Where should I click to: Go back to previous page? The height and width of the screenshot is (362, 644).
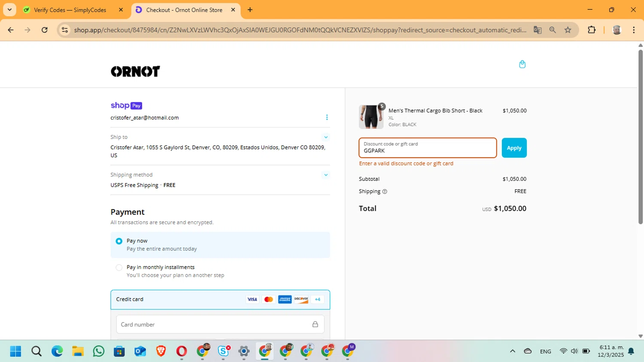tap(11, 30)
